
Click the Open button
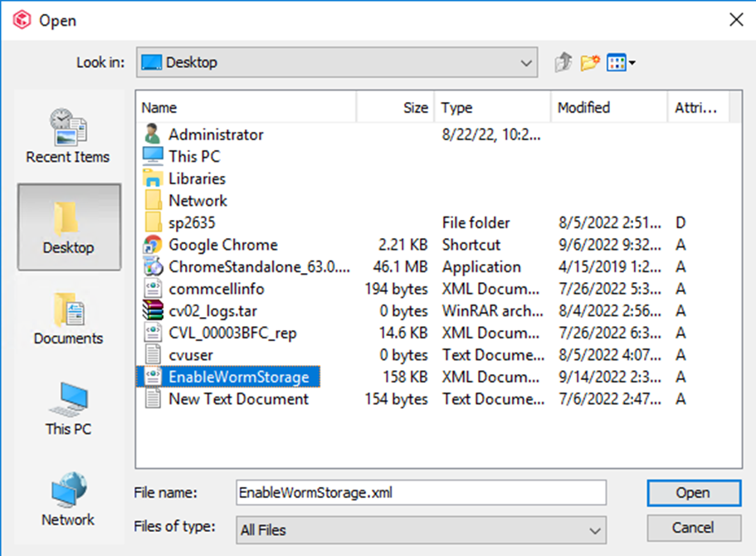(692, 493)
